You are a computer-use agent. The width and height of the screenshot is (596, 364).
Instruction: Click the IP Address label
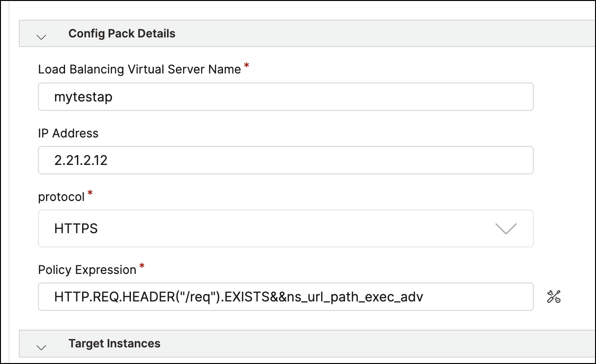[68, 133]
